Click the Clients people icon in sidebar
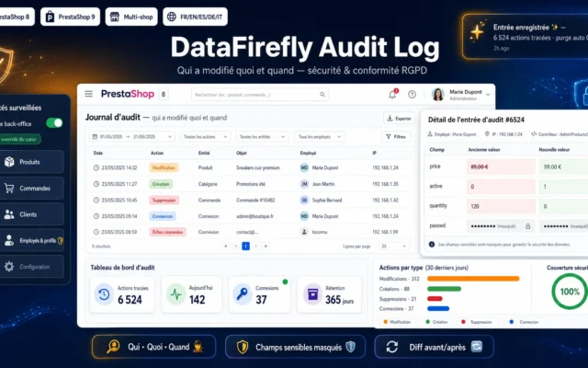This screenshot has height=368, width=588. [x=9, y=214]
